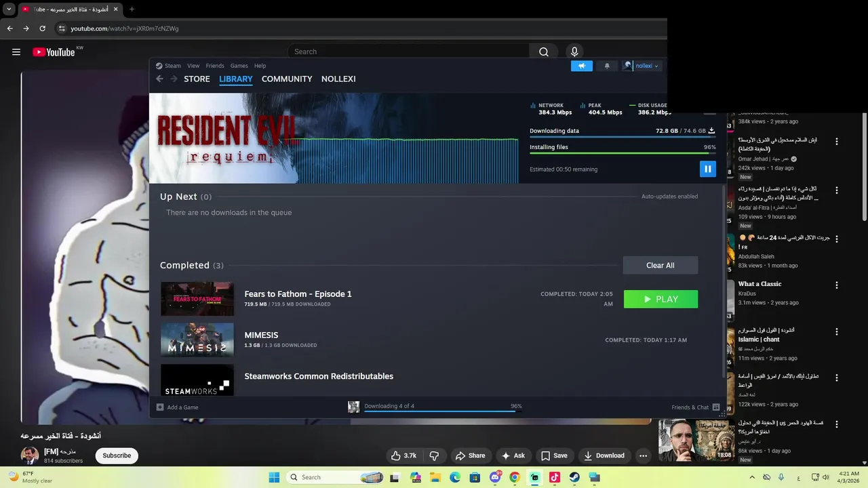Open Fears to Fathom game thumbnail
The height and width of the screenshot is (488, 868).
[197, 299]
